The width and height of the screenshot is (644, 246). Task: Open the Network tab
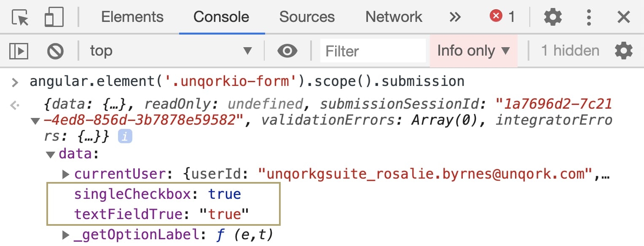pos(394,17)
